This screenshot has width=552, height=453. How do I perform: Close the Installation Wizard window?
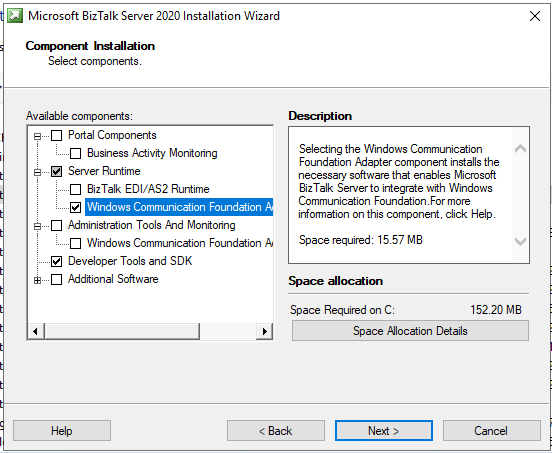click(x=535, y=16)
